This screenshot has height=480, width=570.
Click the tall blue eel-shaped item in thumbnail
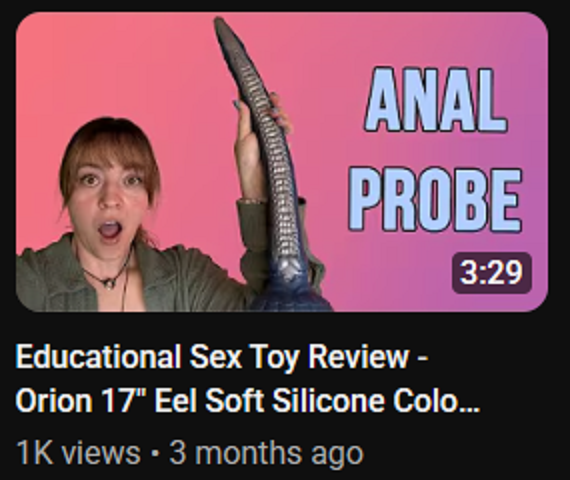(x=271, y=164)
